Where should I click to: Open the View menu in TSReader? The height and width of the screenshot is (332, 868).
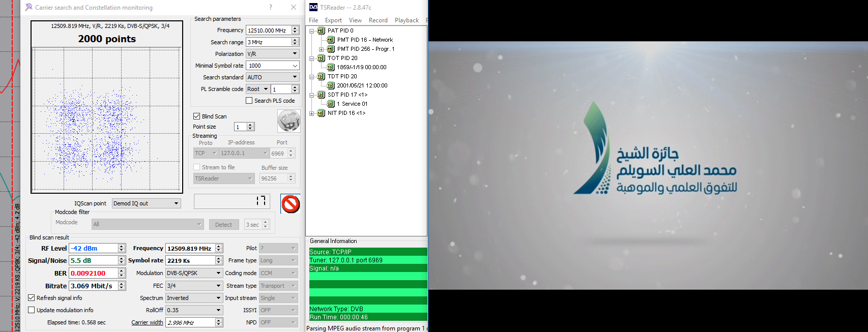pyautogui.click(x=355, y=20)
